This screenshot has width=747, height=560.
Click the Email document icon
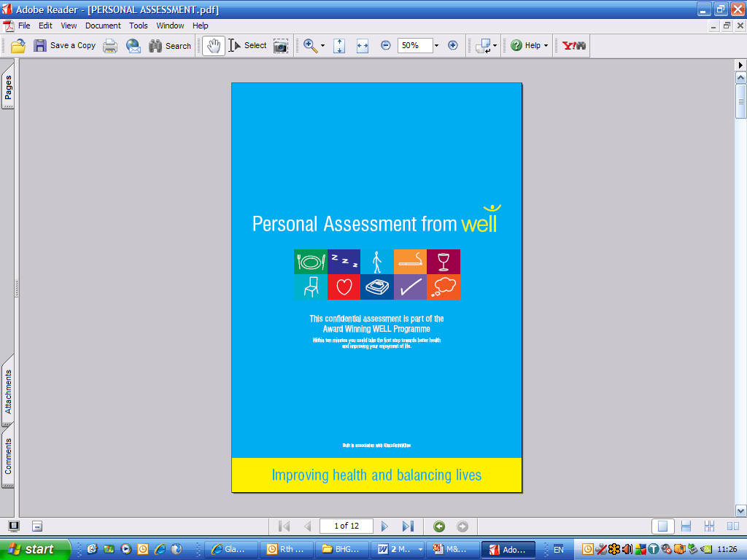pos(133,46)
